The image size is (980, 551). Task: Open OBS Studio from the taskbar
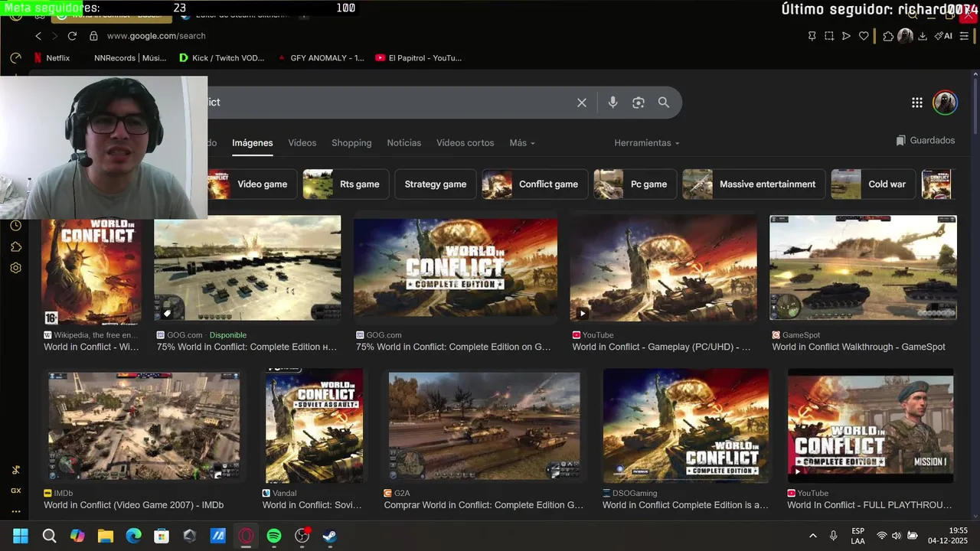(x=302, y=536)
